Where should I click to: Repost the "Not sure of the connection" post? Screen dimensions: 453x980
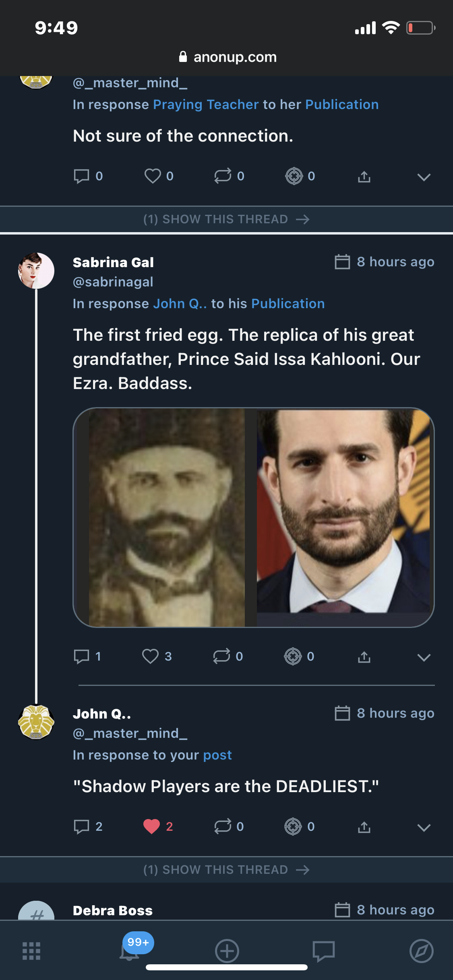223,176
